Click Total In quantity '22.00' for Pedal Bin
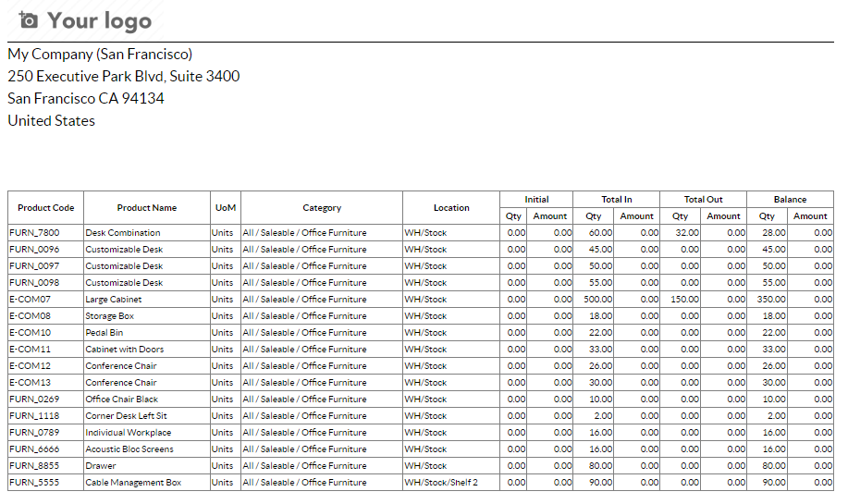Image resolution: width=848 pixels, height=504 pixels. pos(601,333)
